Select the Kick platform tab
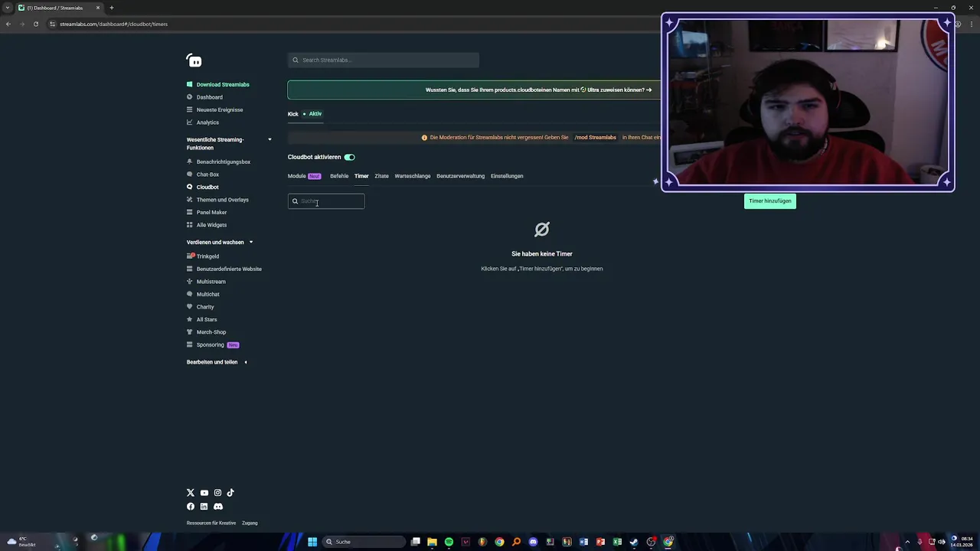Image resolution: width=980 pixels, height=551 pixels. click(305, 114)
